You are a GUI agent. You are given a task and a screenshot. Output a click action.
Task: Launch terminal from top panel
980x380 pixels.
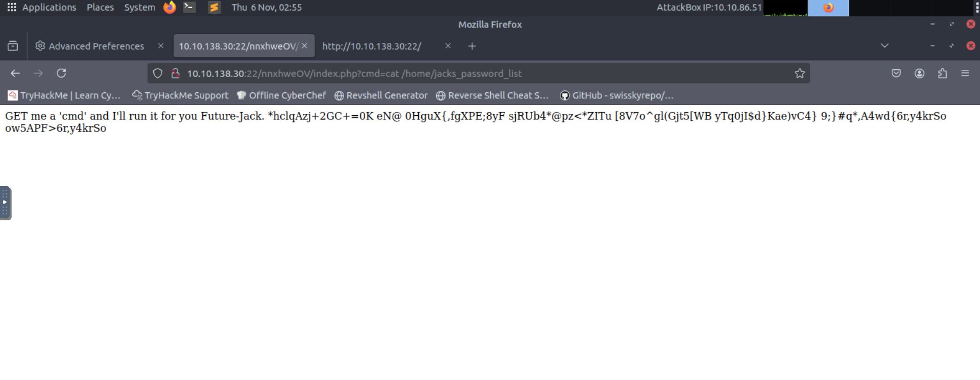(x=189, y=7)
